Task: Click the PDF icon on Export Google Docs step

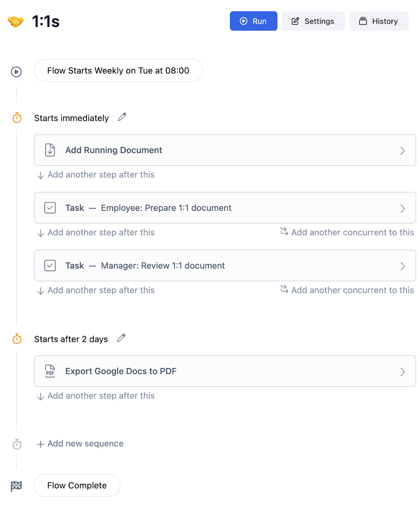Action: [x=50, y=371]
